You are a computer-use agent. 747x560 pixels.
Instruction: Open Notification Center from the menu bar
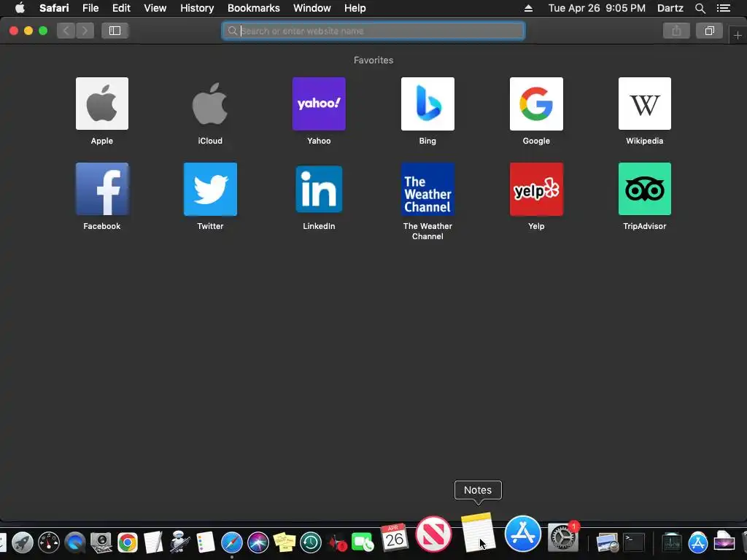coord(723,8)
